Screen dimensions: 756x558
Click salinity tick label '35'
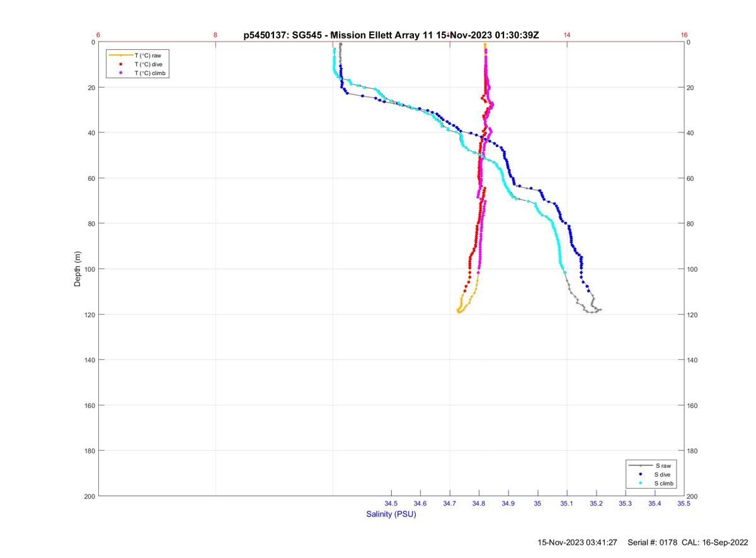tap(537, 503)
